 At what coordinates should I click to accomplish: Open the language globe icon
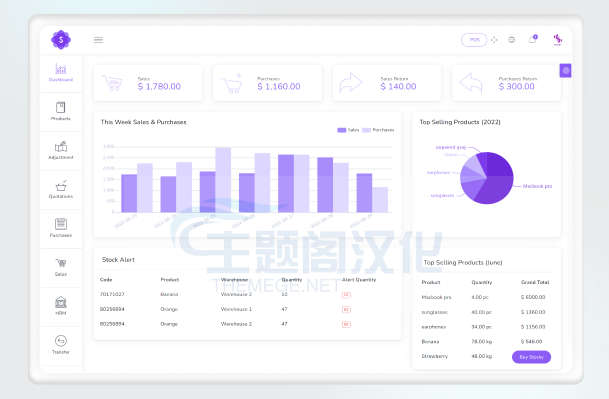coord(512,40)
